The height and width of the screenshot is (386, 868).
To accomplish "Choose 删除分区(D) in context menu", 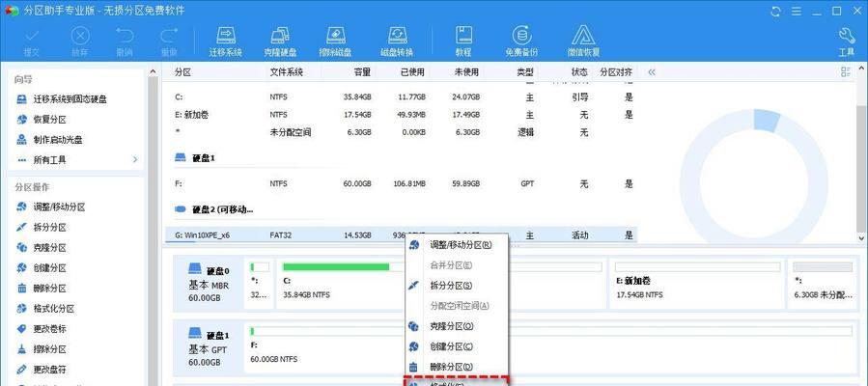I will coord(457,367).
